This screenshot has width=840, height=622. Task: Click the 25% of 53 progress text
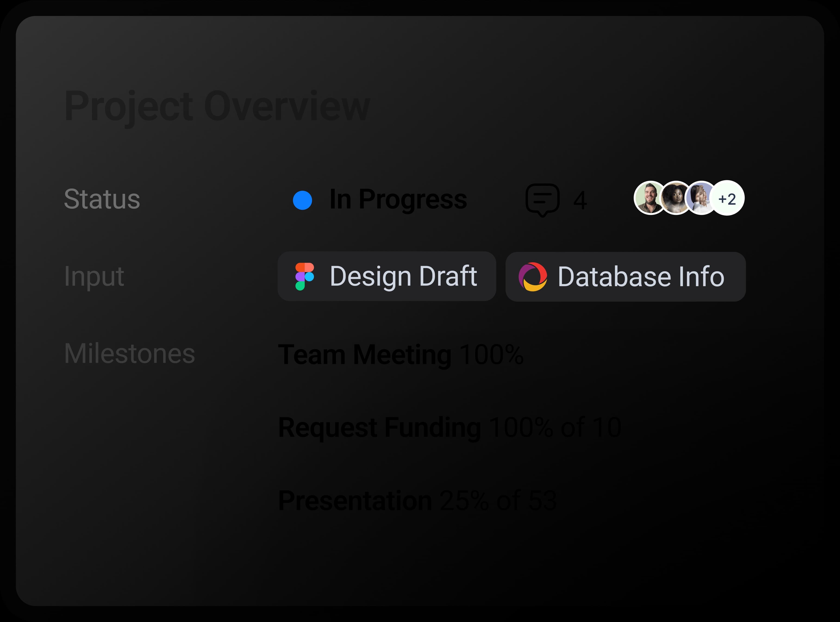point(498,501)
